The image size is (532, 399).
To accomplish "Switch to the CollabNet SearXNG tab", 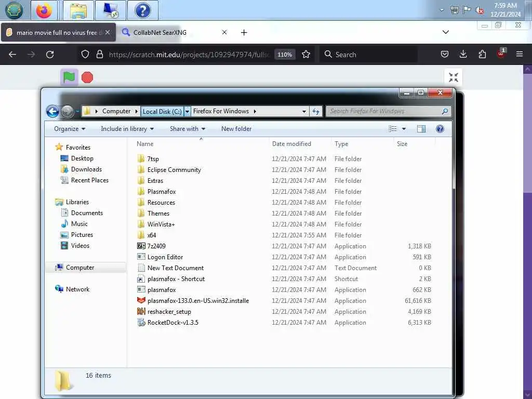I will [170, 33].
